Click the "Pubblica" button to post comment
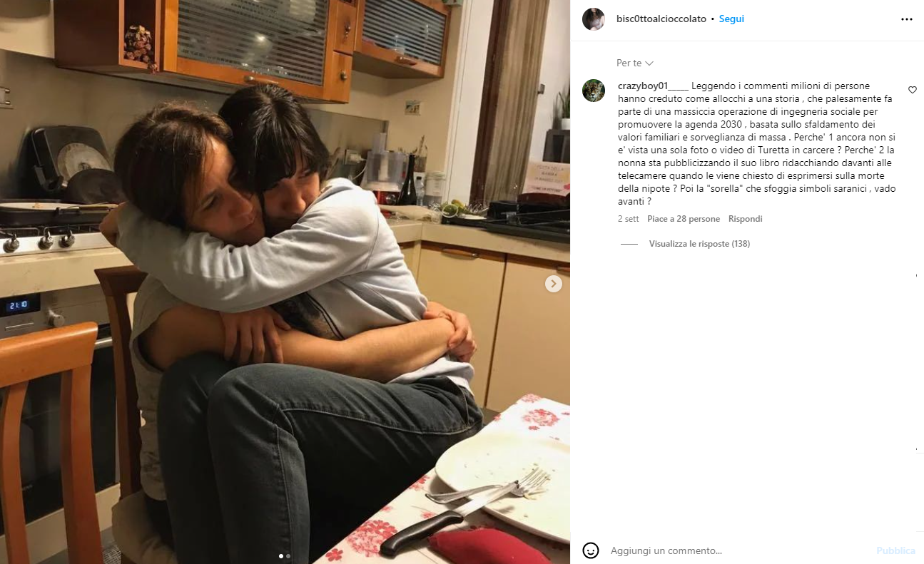Image resolution: width=924 pixels, height=564 pixels. click(x=895, y=550)
